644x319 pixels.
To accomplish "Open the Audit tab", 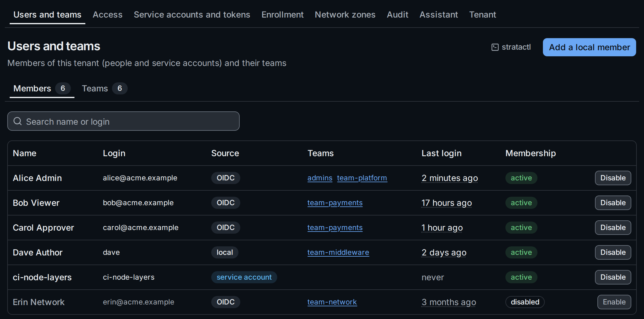I will (397, 15).
